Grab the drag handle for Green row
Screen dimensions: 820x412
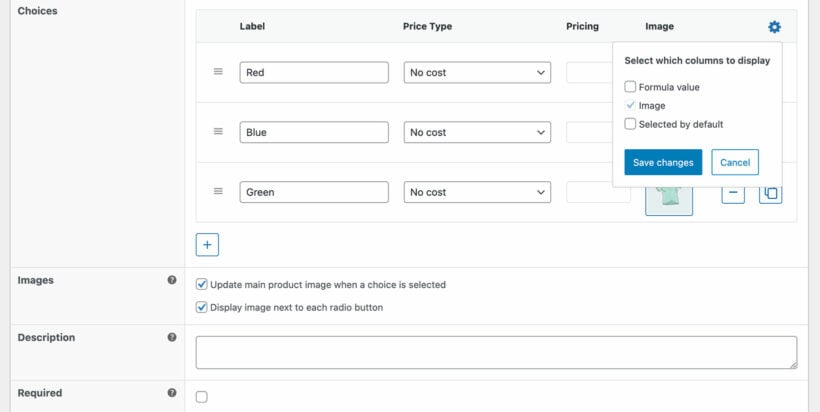(x=218, y=191)
